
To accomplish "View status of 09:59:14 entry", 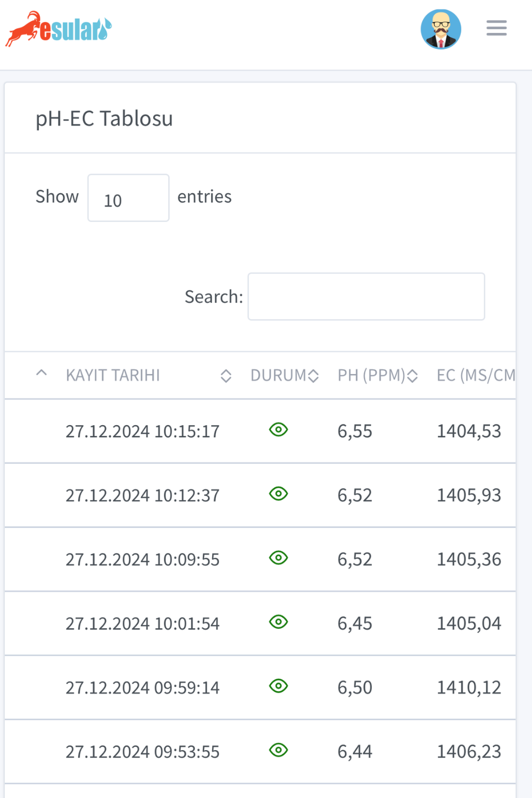I will point(278,686).
